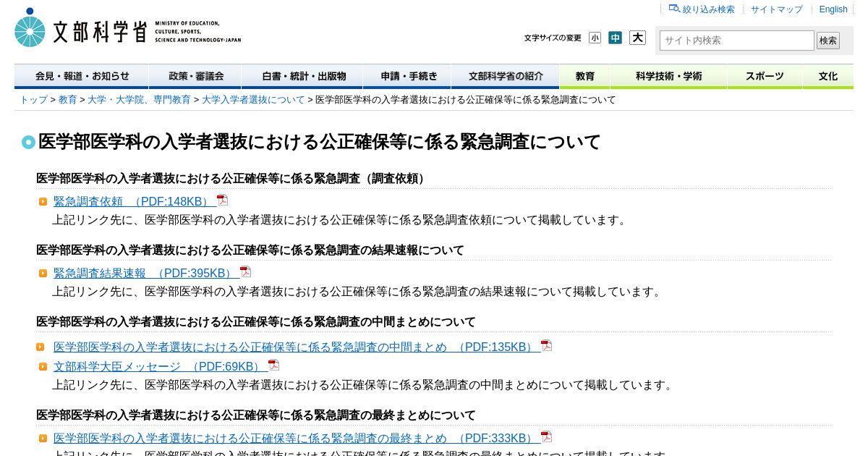
Task: Open the 絞り込み検索 link with its search icon
Action: 702,9
